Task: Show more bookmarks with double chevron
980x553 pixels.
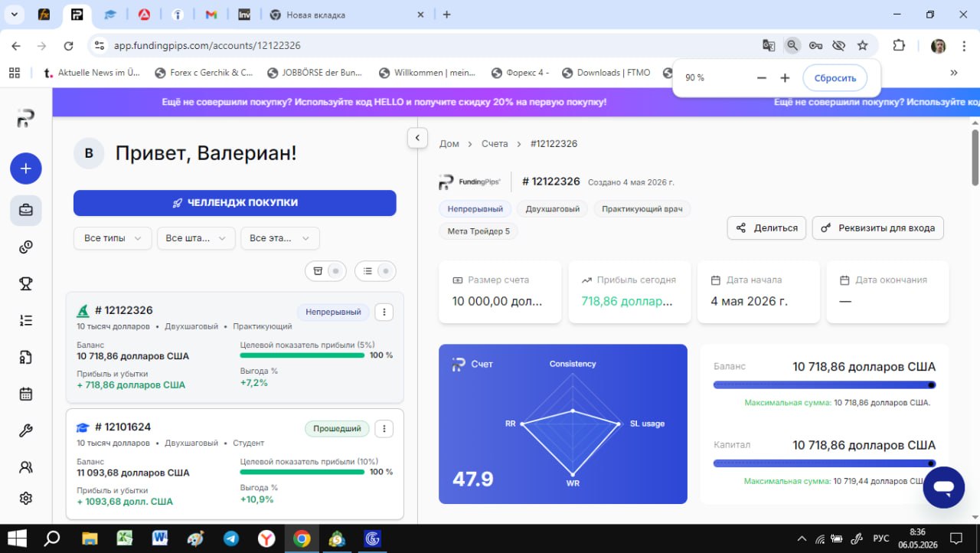Action: (x=954, y=73)
